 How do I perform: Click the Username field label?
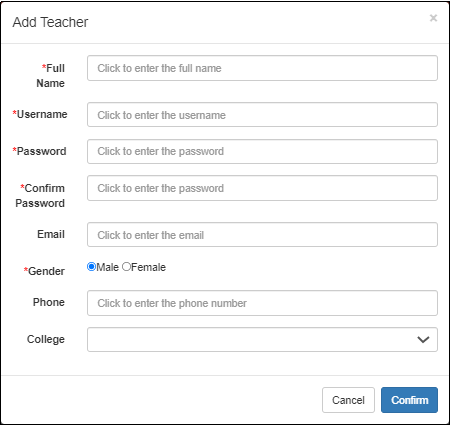(40, 114)
